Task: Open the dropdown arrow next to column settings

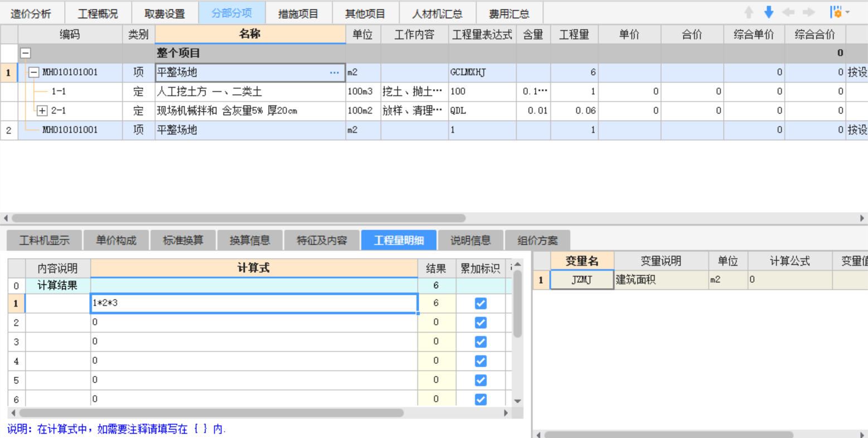Action: [x=847, y=12]
